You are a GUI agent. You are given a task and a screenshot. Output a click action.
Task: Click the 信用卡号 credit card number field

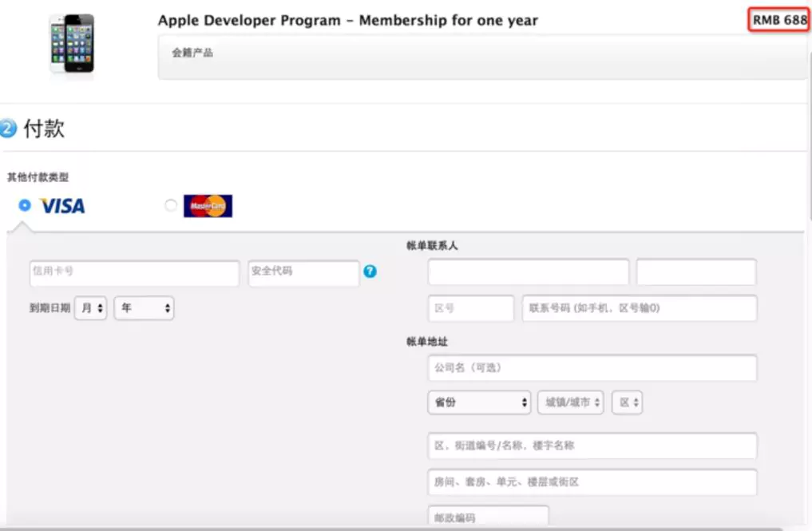(133, 272)
